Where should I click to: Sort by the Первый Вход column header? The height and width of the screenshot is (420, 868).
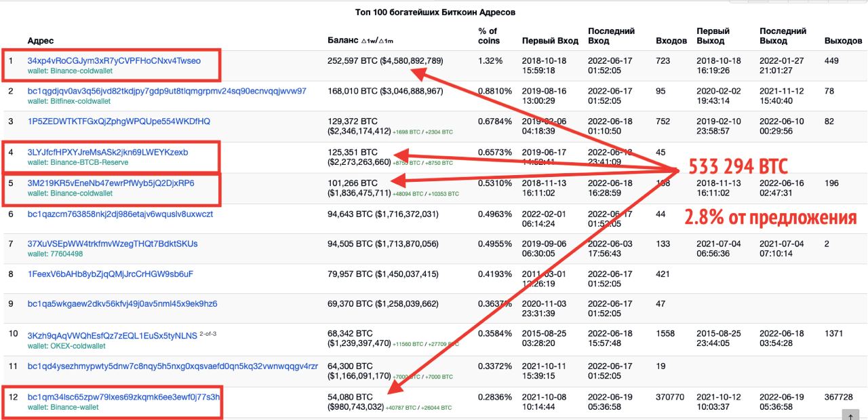pyautogui.click(x=550, y=41)
